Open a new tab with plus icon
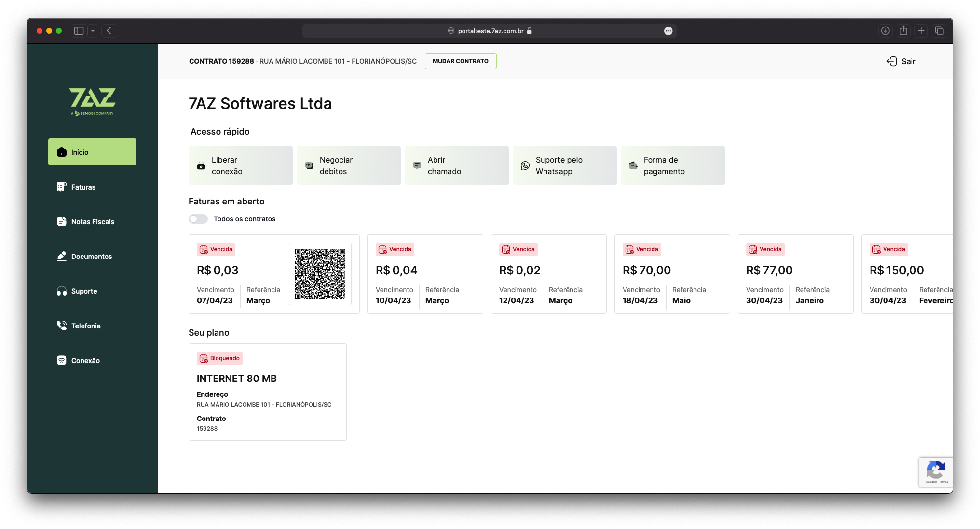Viewport: 980px width, 529px height. coord(921,31)
